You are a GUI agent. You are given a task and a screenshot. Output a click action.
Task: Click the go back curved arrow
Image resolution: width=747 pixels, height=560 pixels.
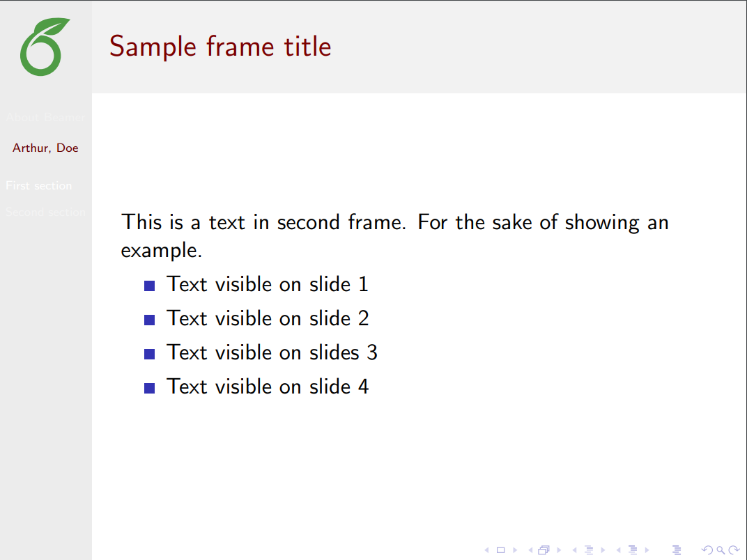(x=707, y=550)
